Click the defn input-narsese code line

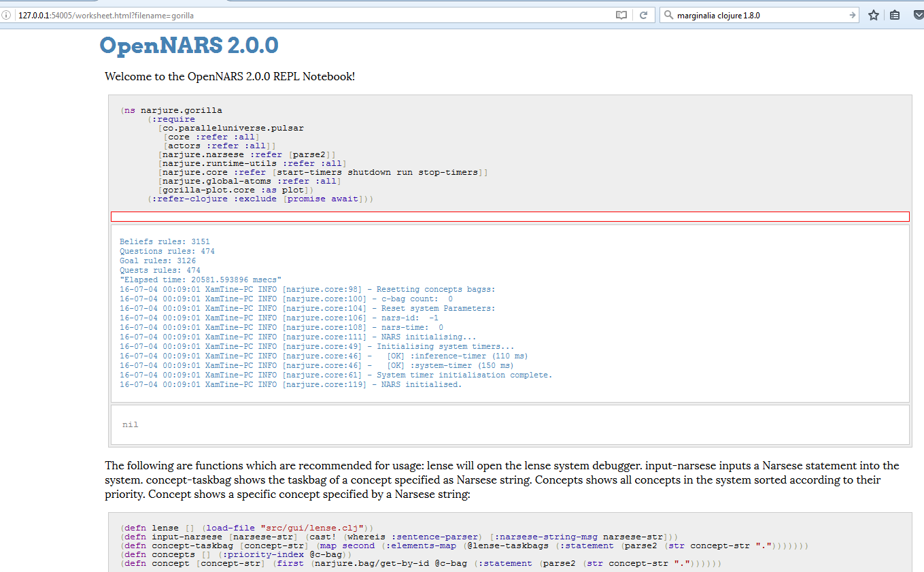tap(399, 537)
